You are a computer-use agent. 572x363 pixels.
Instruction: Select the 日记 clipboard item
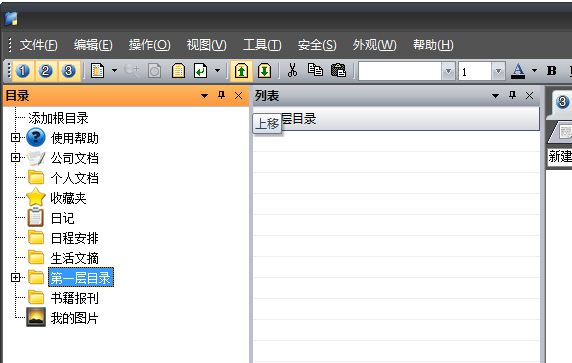(62, 219)
